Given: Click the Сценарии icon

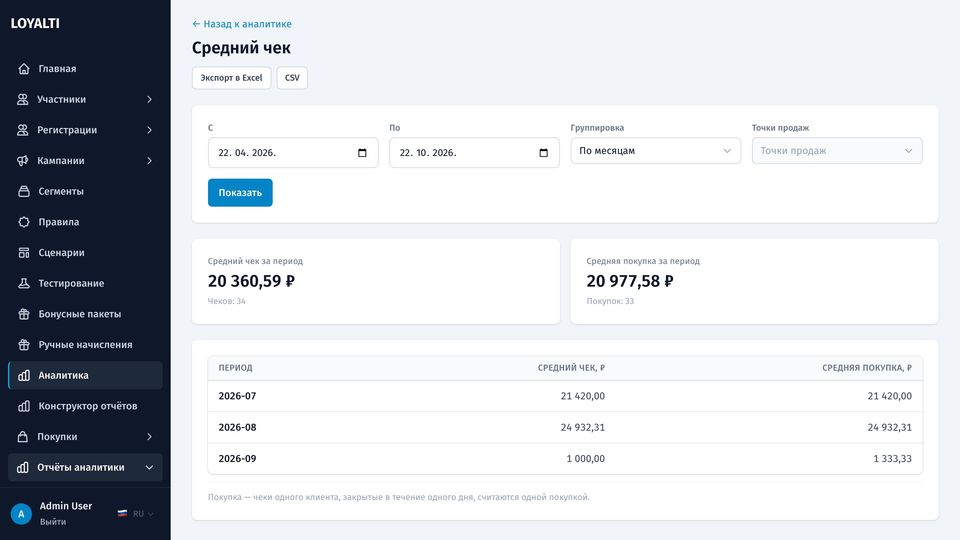Looking at the screenshot, I should click(24, 252).
